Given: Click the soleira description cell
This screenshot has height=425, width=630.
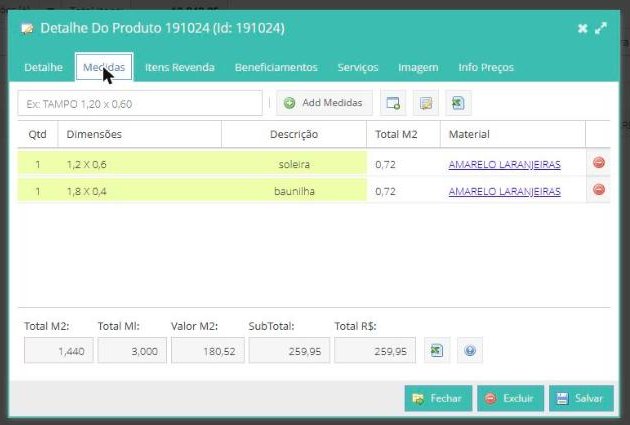Looking at the screenshot, I should click(x=294, y=164).
